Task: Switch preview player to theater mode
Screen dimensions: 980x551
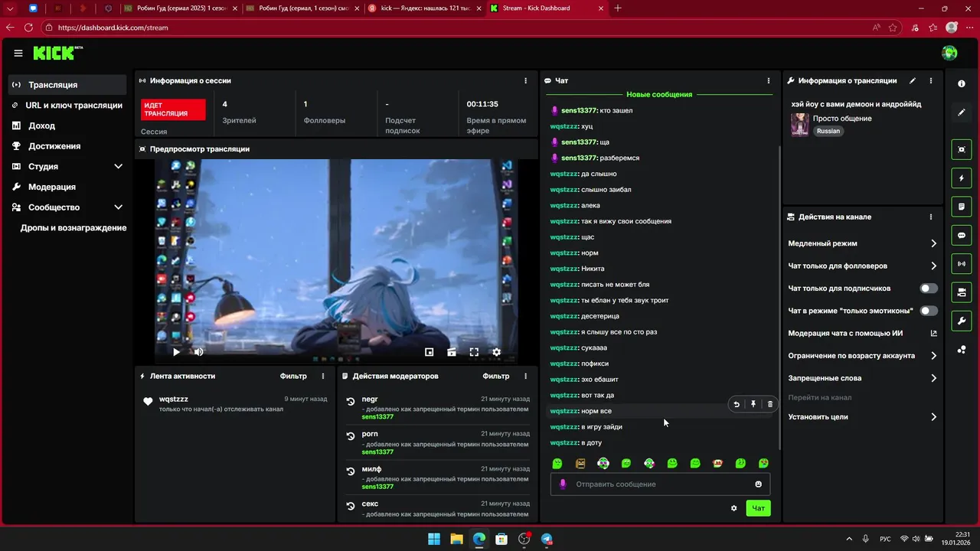Action: pyautogui.click(x=452, y=352)
